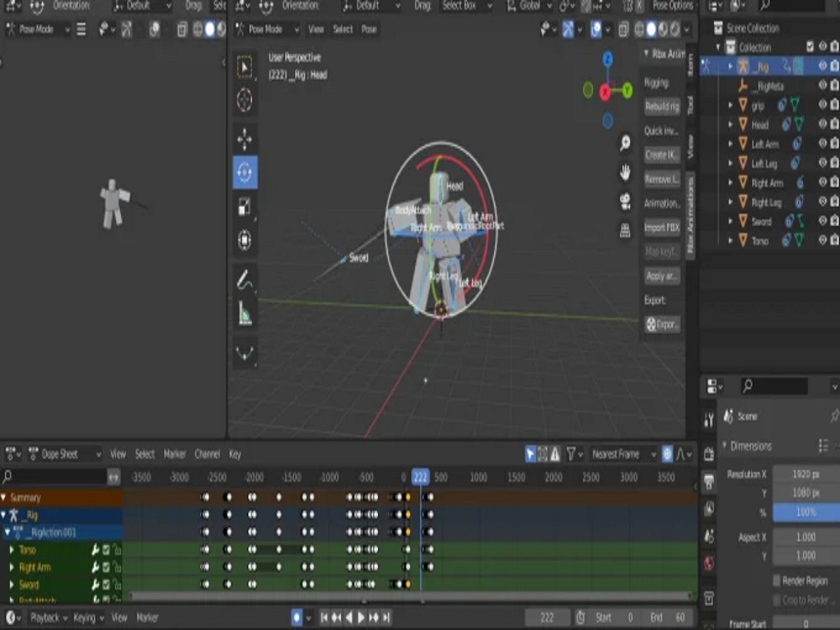Viewport: 840px width, 630px height.
Task: Open the Tool properties tab icon
Action: tap(709, 421)
